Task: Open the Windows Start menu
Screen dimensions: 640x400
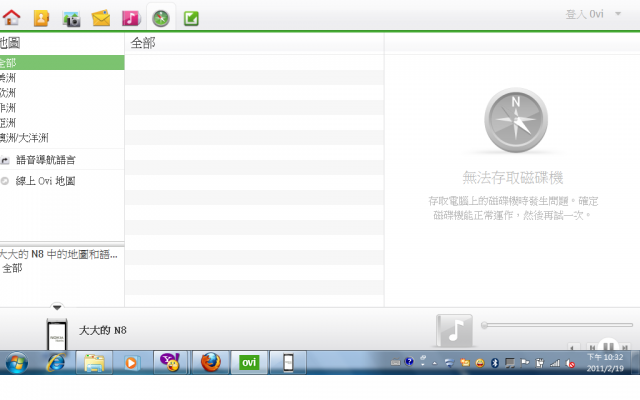Action: click(17, 362)
